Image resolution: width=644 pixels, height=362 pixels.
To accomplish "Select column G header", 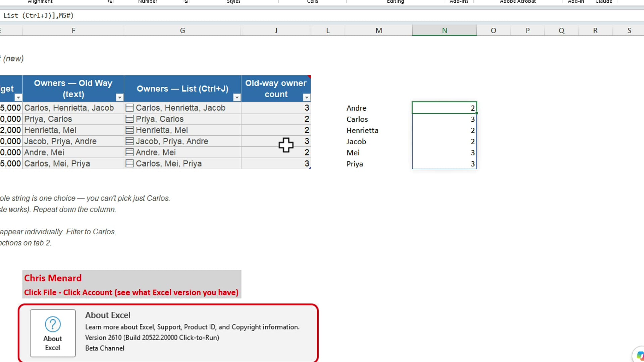I will (182, 31).
